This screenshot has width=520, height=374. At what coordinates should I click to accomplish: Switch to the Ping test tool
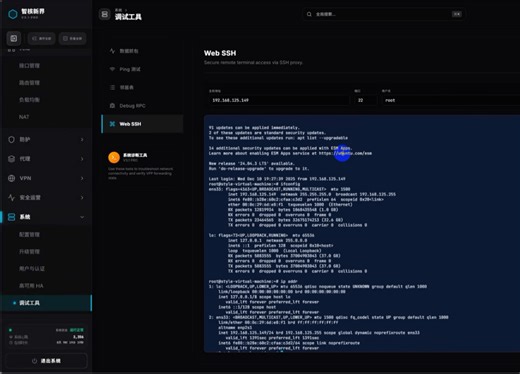(x=142, y=69)
